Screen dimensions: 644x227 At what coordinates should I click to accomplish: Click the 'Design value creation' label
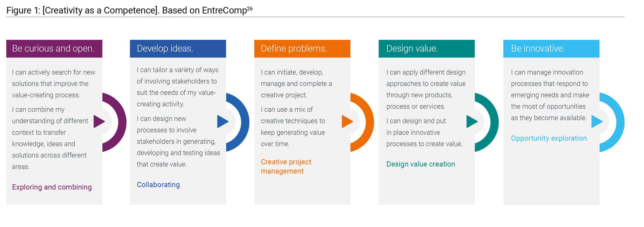pyautogui.click(x=421, y=164)
